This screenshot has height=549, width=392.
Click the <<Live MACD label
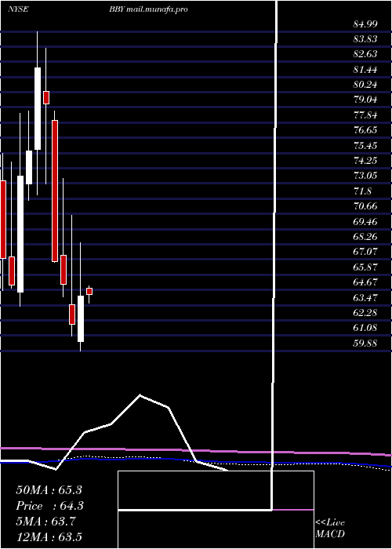click(x=330, y=529)
